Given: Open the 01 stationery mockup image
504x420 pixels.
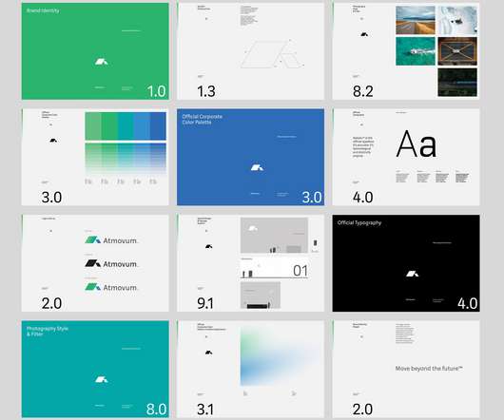Looking at the screenshot, I should 275,268.
